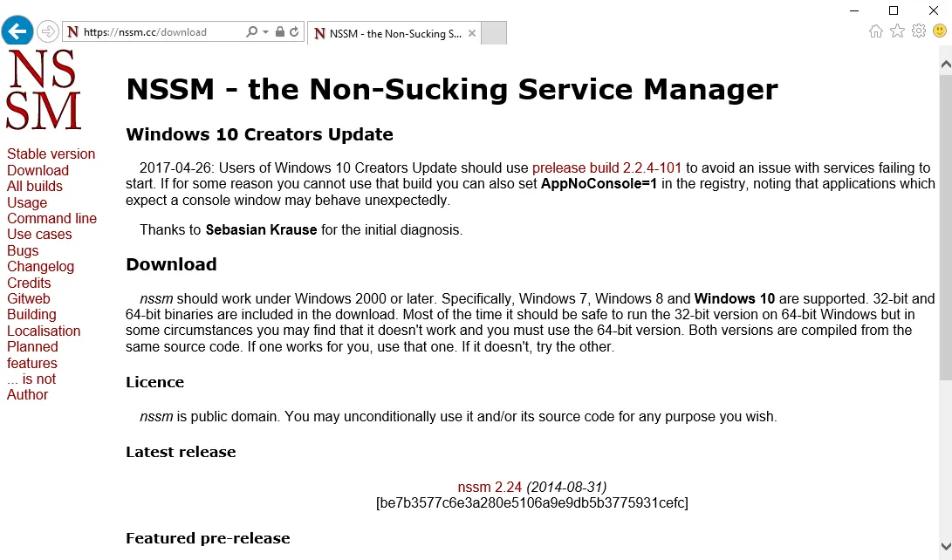Screen dimensions: 952x560
Task: Open Favorites star icon
Action: [x=897, y=31]
